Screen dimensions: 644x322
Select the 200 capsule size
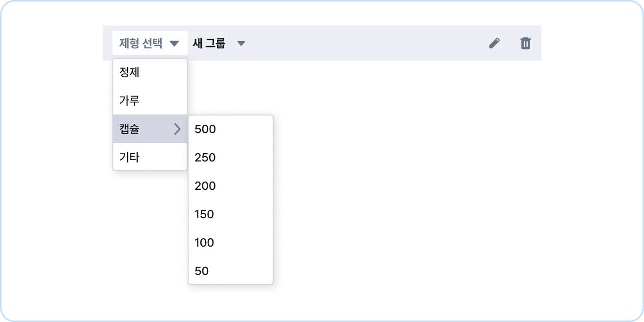tap(231, 186)
